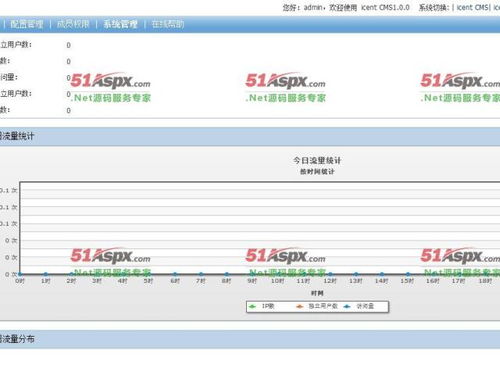Screen dimensions: 500x375
Task: Click the 时间 axis title
Action: (x=317, y=293)
